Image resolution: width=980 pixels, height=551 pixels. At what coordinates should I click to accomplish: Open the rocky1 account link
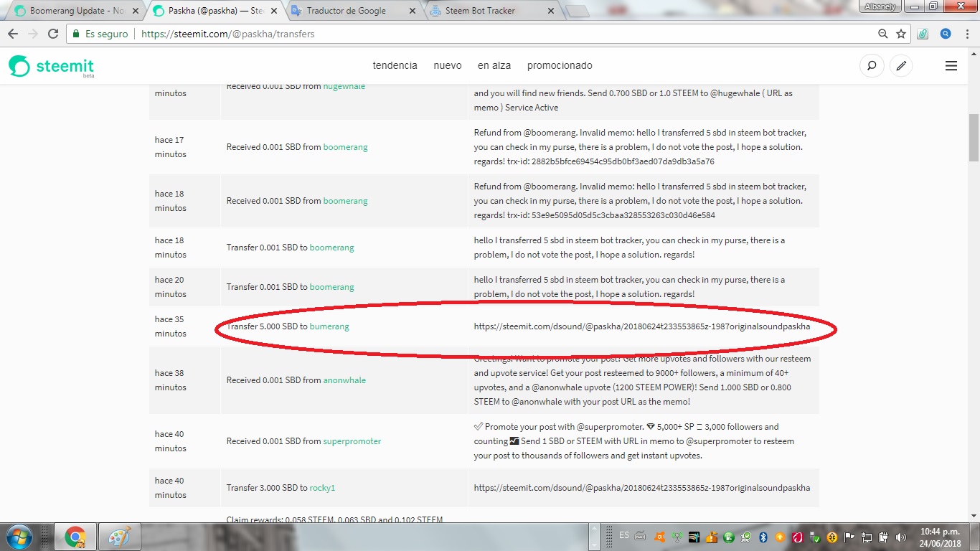coord(322,488)
